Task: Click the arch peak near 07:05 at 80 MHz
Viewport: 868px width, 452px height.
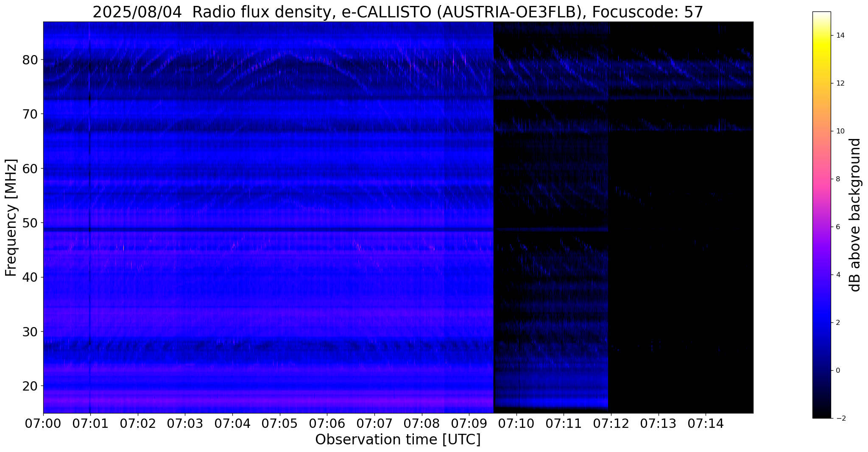Action: tap(290, 53)
